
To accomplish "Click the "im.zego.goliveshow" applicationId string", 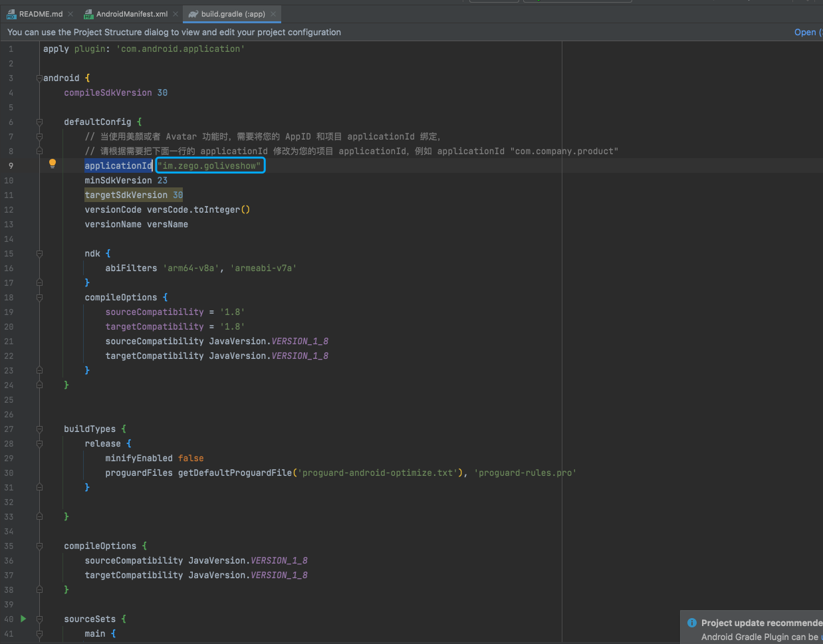I will tap(209, 166).
